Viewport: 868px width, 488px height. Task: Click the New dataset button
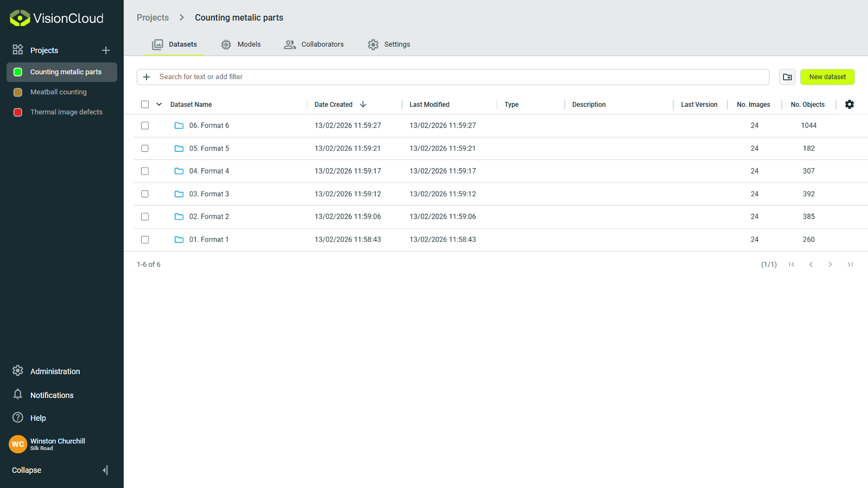(x=827, y=76)
